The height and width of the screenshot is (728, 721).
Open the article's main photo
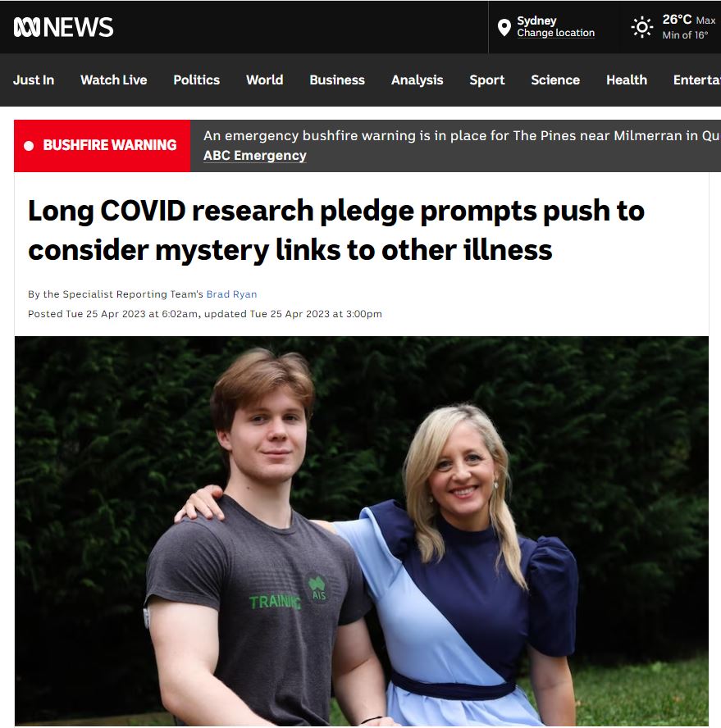pyautogui.click(x=362, y=531)
